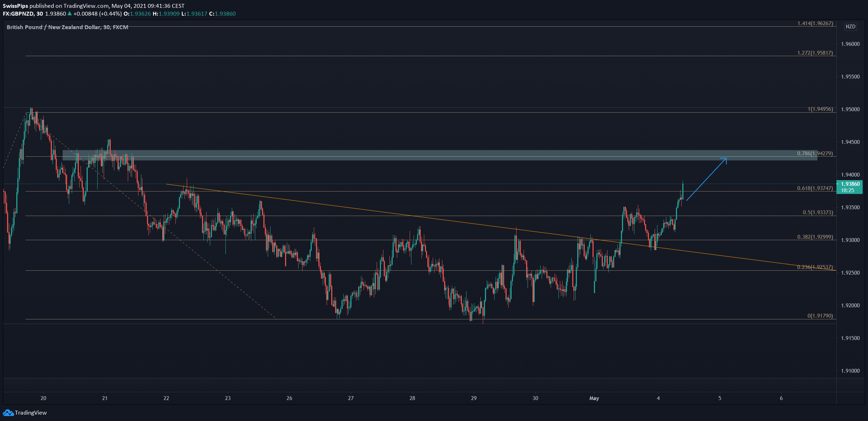Click the TradingView logo at bottom left
This screenshot has height=421, width=868.
click(x=25, y=413)
